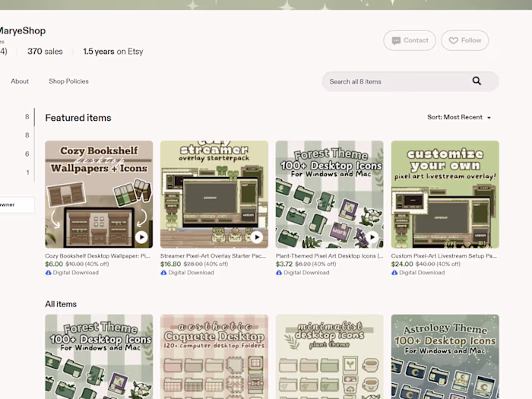Image resolution: width=532 pixels, height=399 pixels.
Task: Click Digital Download icon under Custom Livestream Setup
Action: click(x=394, y=272)
